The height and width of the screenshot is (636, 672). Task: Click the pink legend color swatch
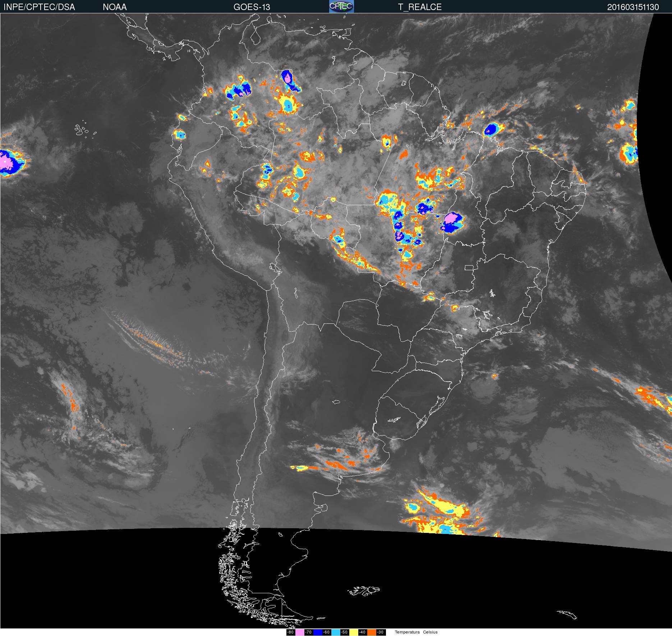tap(300, 632)
